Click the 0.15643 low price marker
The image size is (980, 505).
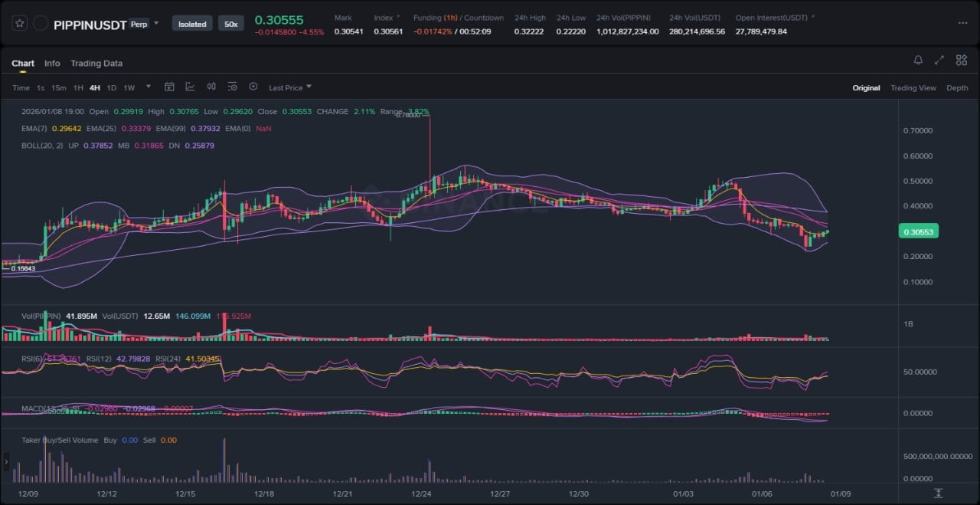[x=23, y=269]
